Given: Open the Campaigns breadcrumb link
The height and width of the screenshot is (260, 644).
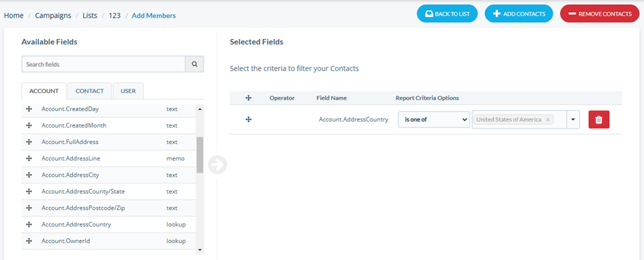Looking at the screenshot, I should pos(53,16).
